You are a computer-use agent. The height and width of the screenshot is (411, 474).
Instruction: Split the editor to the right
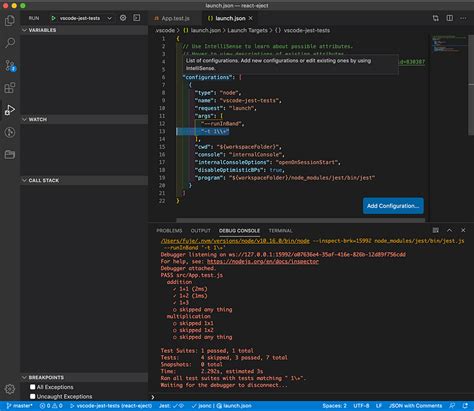[450, 18]
